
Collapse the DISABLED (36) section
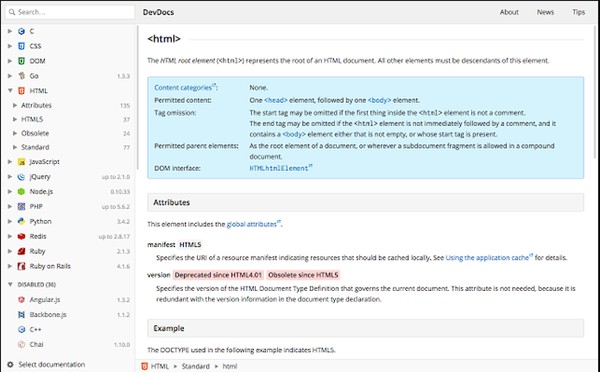10,285
